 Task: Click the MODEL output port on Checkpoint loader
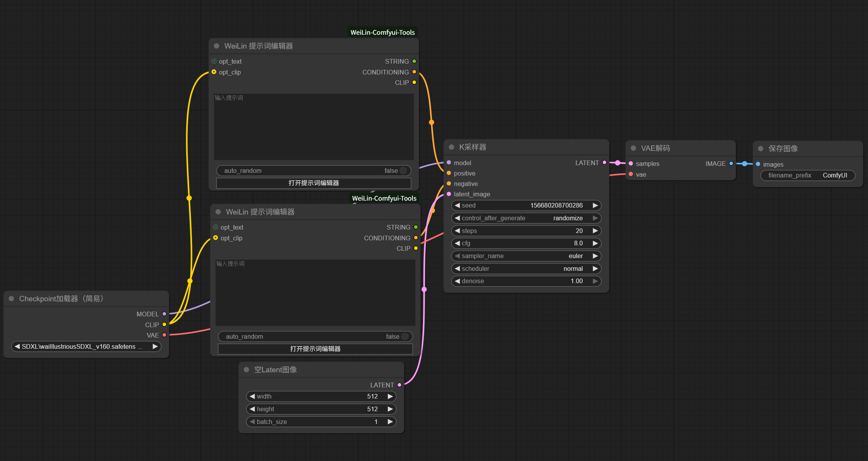pos(164,314)
